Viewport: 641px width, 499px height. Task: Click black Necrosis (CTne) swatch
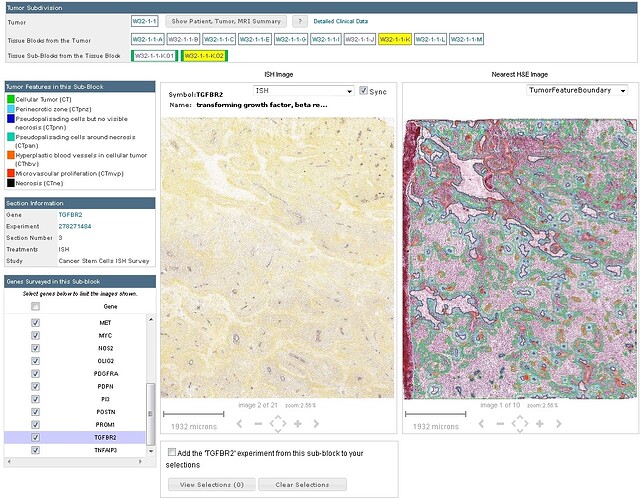click(x=11, y=183)
